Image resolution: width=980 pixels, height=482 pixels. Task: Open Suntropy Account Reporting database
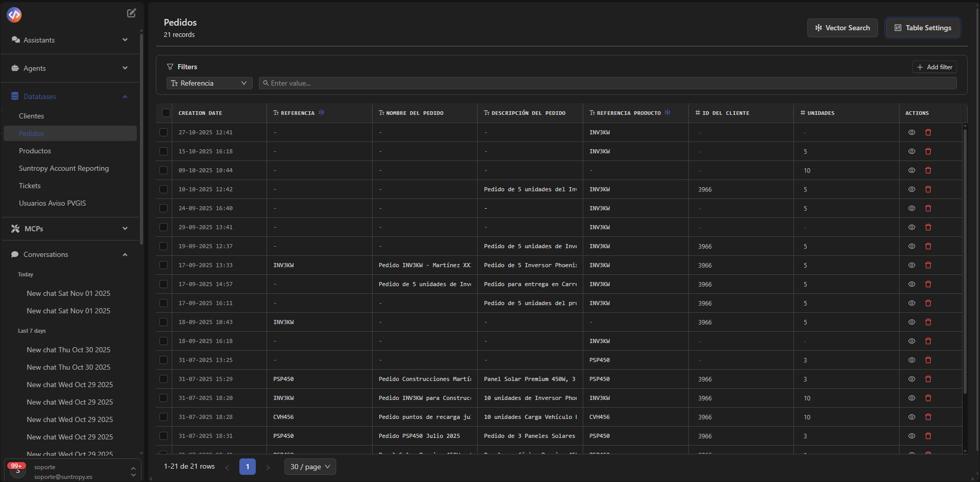(70, 168)
